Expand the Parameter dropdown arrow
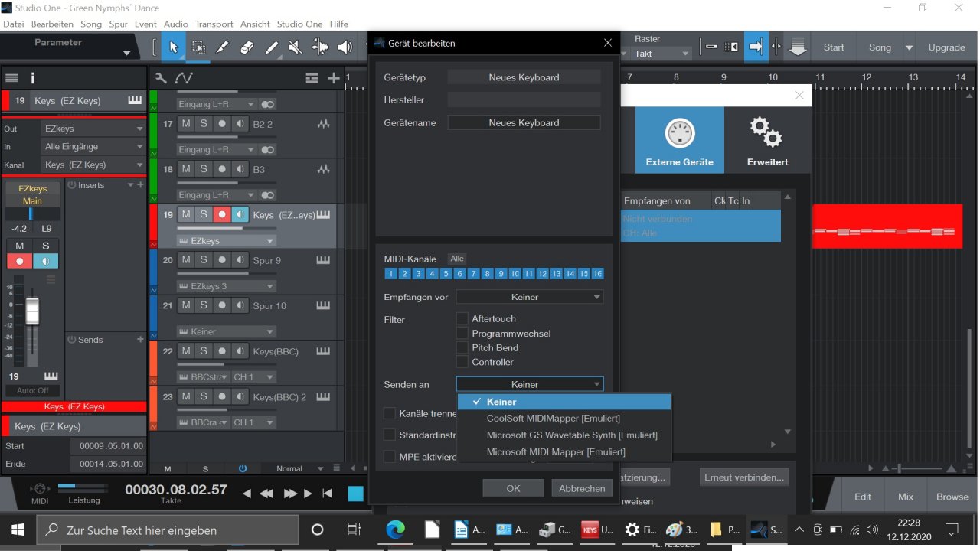 click(126, 53)
